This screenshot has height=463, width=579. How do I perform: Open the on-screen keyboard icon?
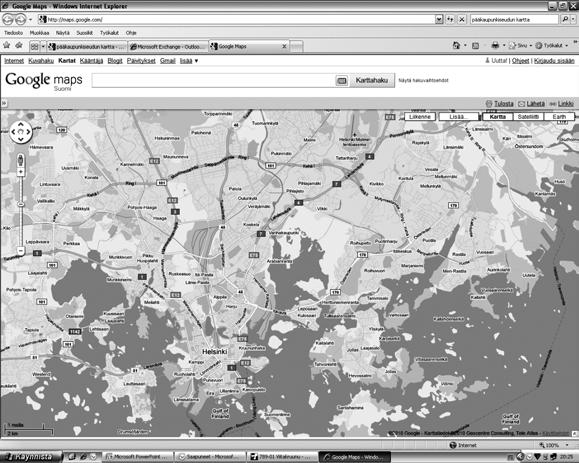tap(342, 80)
